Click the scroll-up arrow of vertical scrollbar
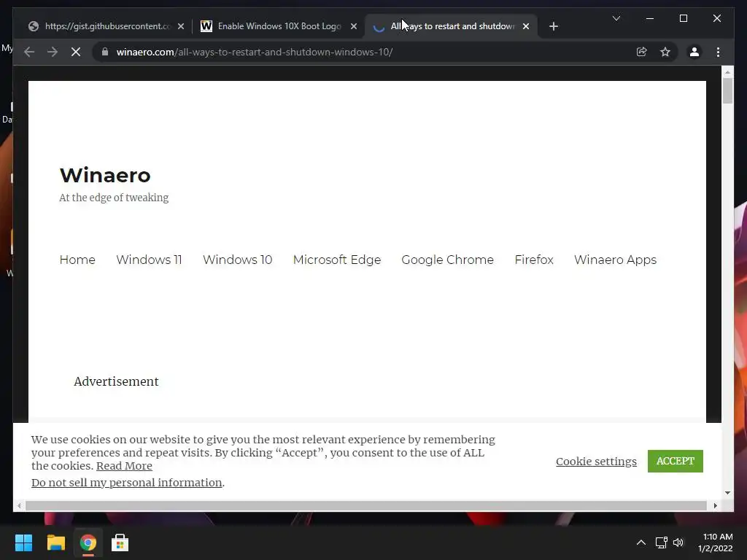The width and height of the screenshot is (747, 560). [727, 72]
